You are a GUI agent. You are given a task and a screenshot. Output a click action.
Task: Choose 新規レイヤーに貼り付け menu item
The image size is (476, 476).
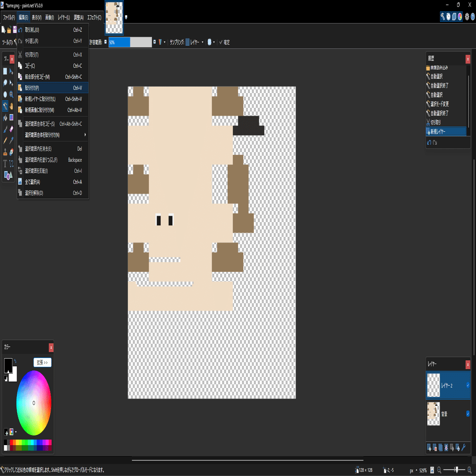(x=53, y=99)
